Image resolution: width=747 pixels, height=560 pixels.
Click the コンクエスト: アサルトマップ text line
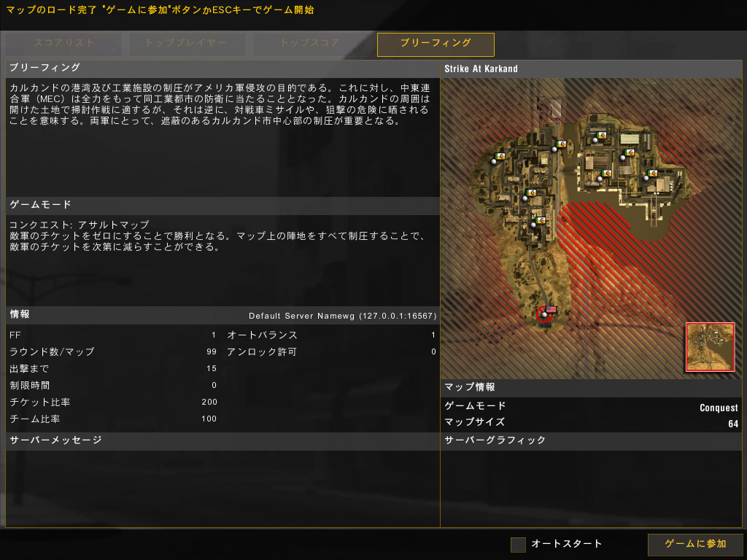pos(79,225)
